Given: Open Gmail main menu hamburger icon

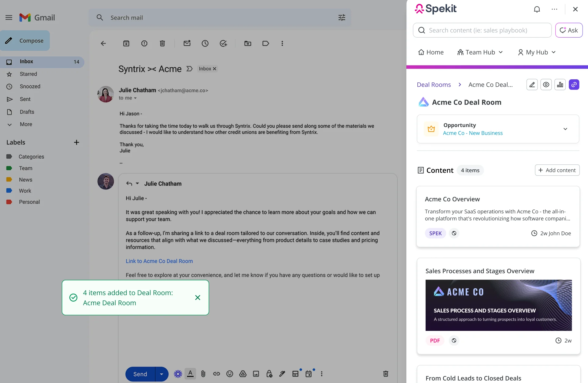Looking at the screenshot, I should pos(9,17).
